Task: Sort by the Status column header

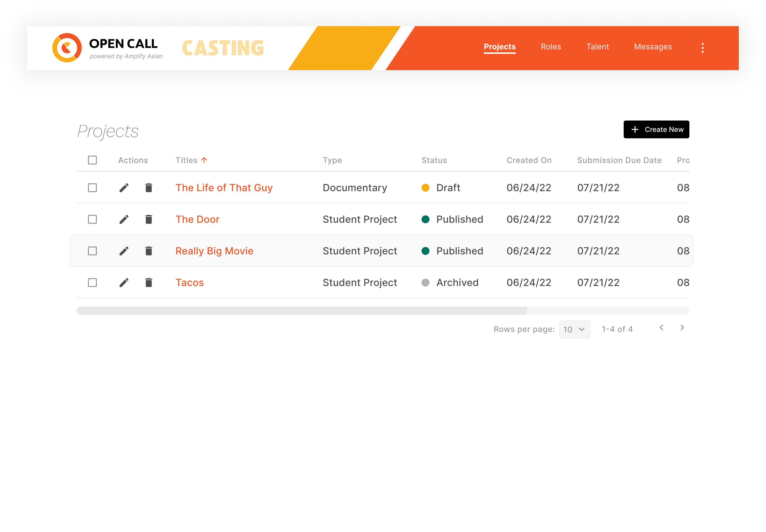Action: tap(434, 160)
